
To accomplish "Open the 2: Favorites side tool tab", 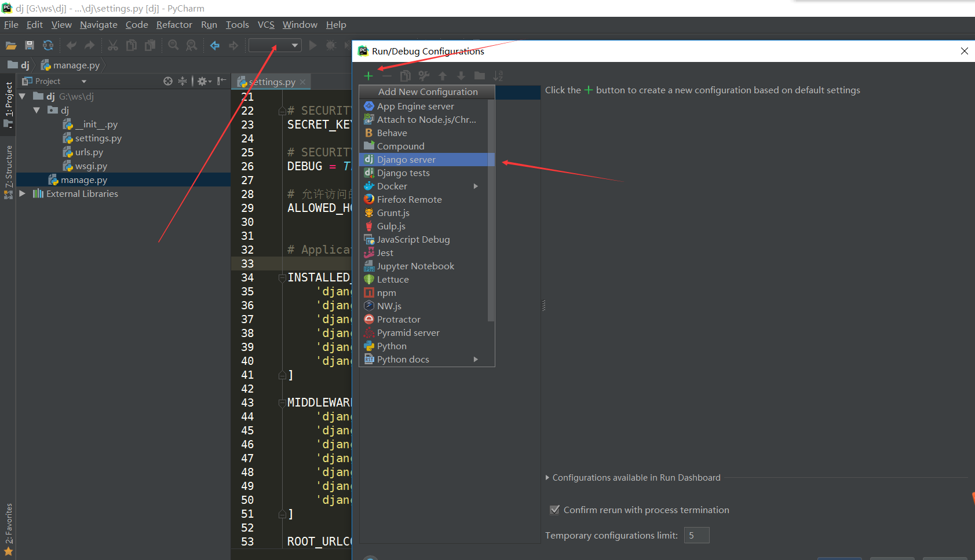I will 8,529.
